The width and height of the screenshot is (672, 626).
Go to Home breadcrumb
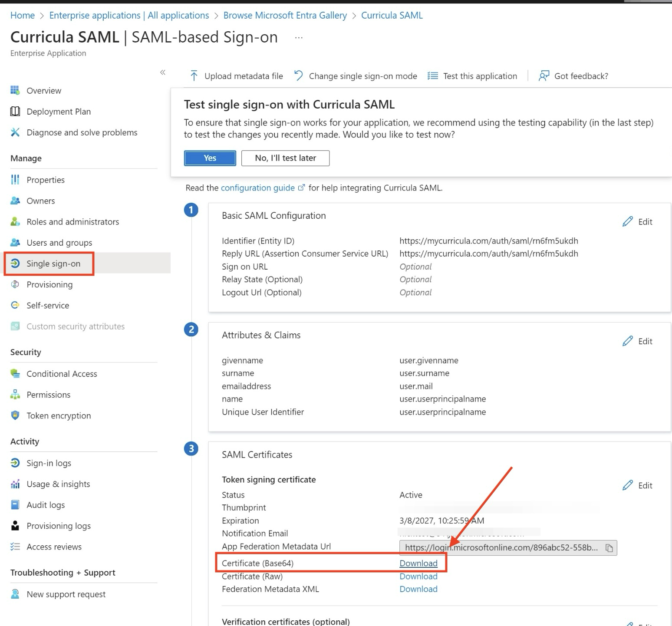(x=23, y=15)
